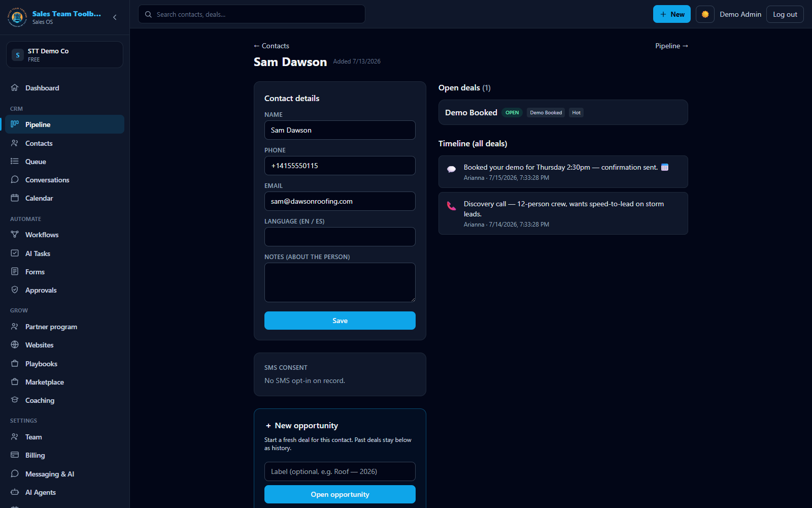The height and width of the screenshot is (508, 812).
Task: Open the Messaging & AI bubble icon
Action: 15,473
